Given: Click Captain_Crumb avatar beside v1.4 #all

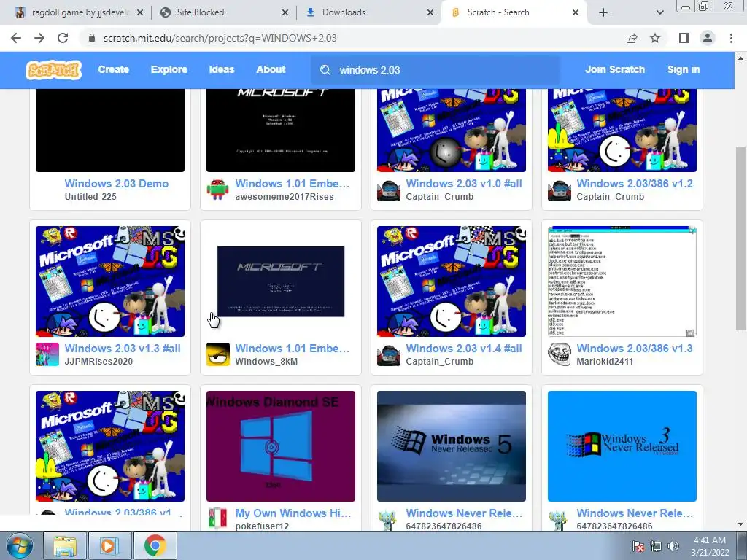Looking at the screenshot, I should 389,354.
